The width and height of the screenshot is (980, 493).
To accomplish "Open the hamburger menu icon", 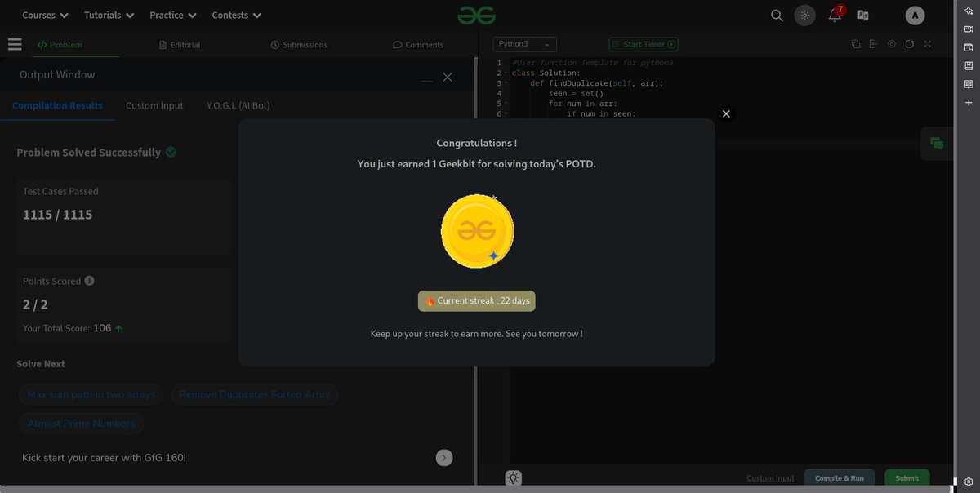I will [x=15, y=45].
